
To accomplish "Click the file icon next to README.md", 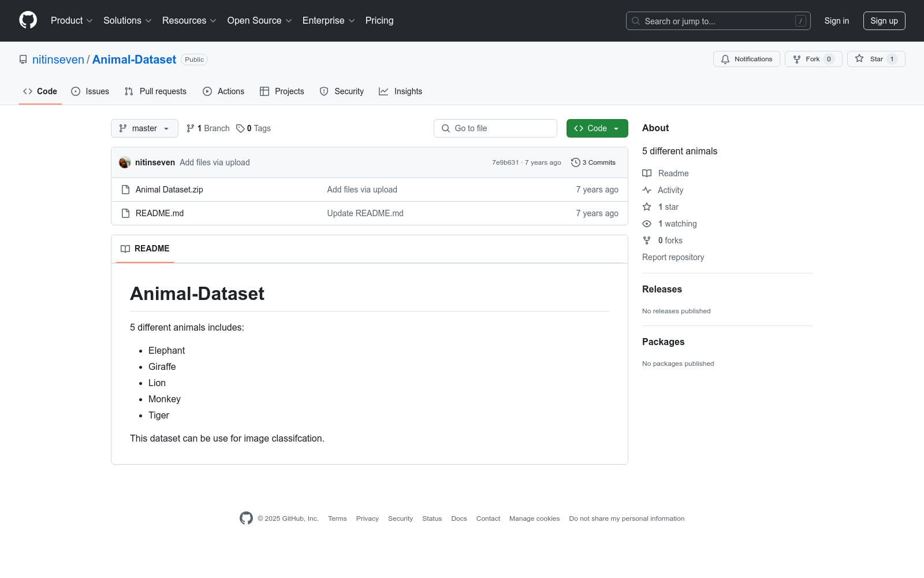I will [125, 213].
